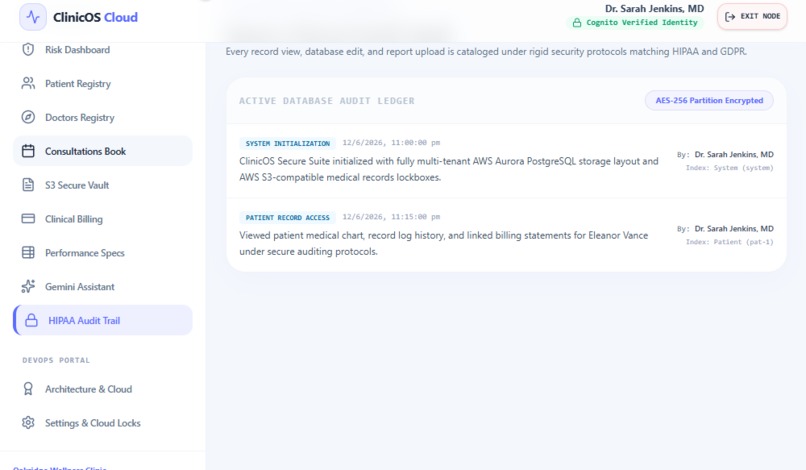Click the timestamp 12/6/2026, 11:00:00 pm
806x470 pixels.
point(391,143)
